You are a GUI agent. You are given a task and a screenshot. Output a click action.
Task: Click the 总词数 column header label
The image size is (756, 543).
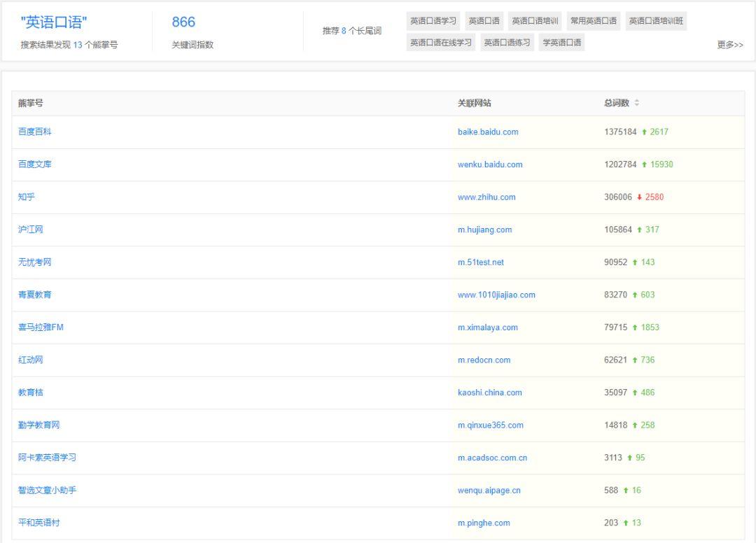tap(617, 103)
